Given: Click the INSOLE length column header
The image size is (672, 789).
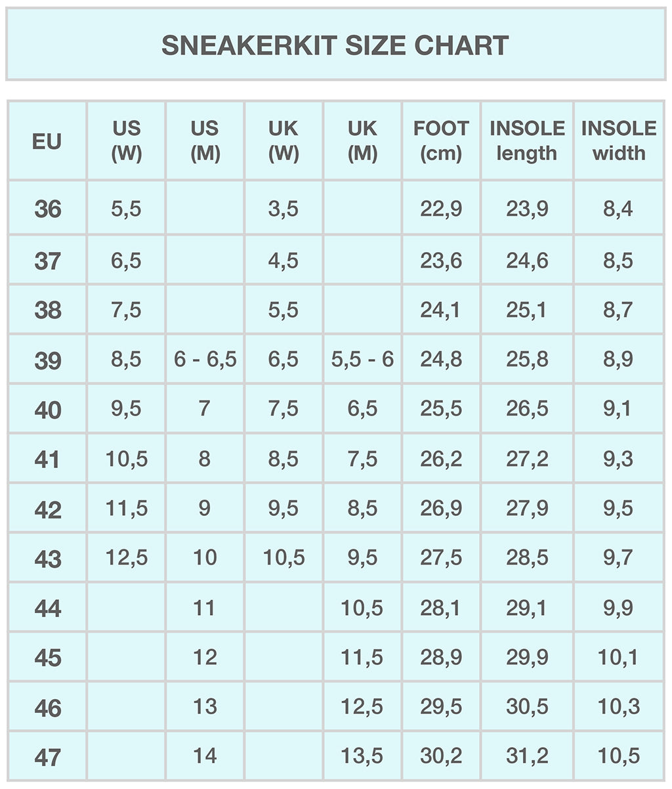Looking at the screenshot, I should tap(527, 140).
